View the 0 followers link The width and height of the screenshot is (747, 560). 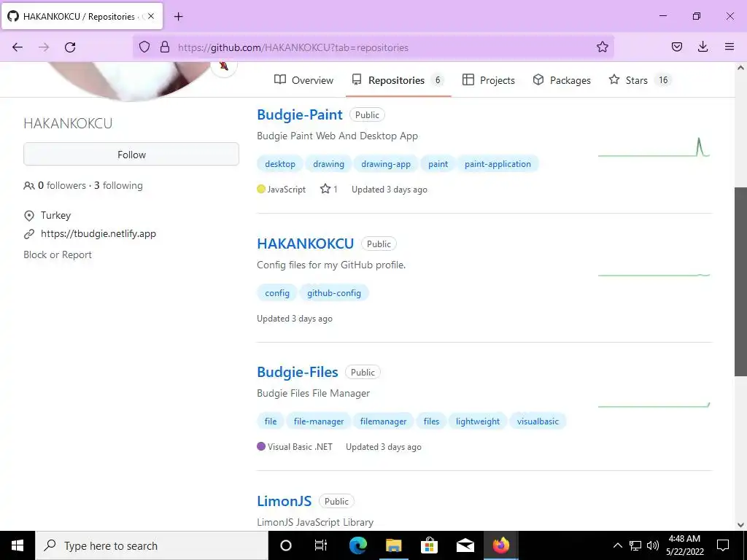pos(62,186)
